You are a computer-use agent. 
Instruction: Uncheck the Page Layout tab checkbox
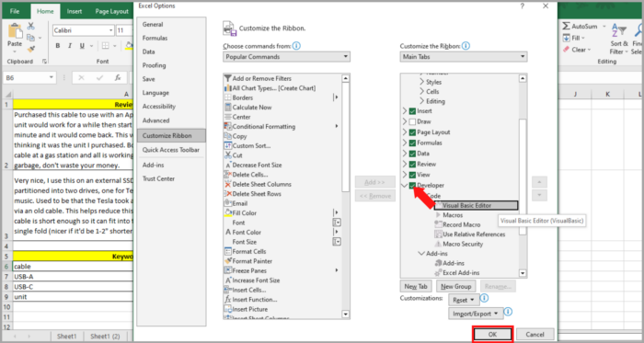coord(412,132)
